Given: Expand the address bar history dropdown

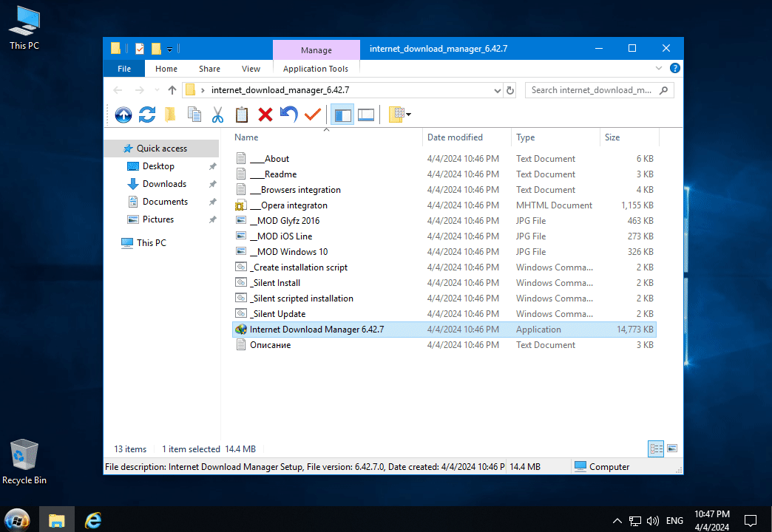Looking at the screenshot, I should point(497,91).
